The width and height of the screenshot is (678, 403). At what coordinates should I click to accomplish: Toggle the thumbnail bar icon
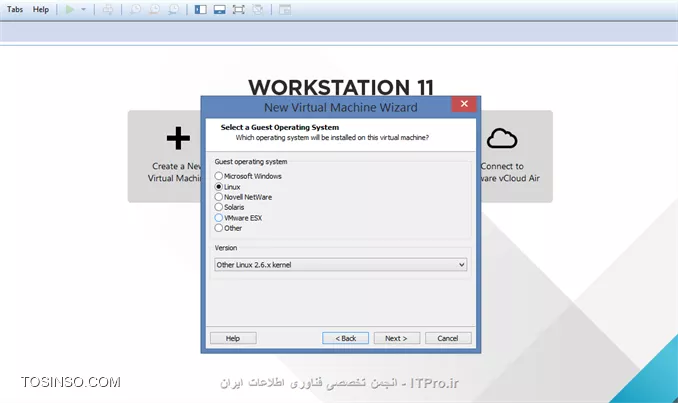(220, 10)
